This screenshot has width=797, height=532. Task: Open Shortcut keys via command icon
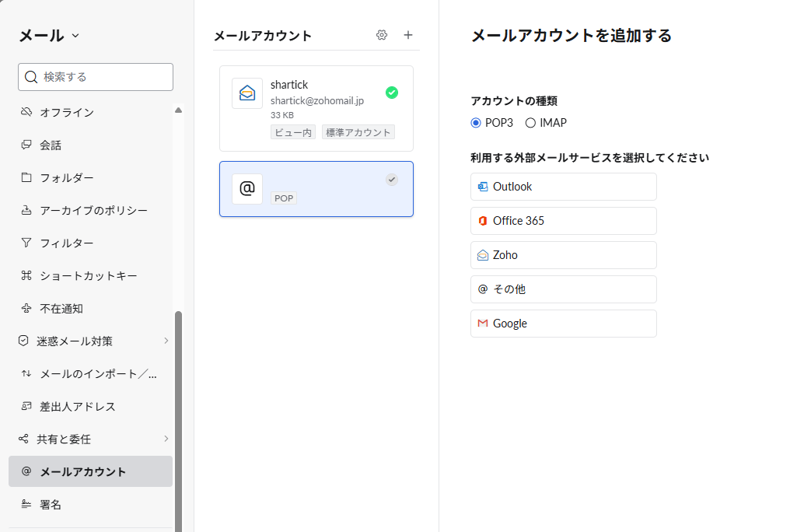(26, 276)
